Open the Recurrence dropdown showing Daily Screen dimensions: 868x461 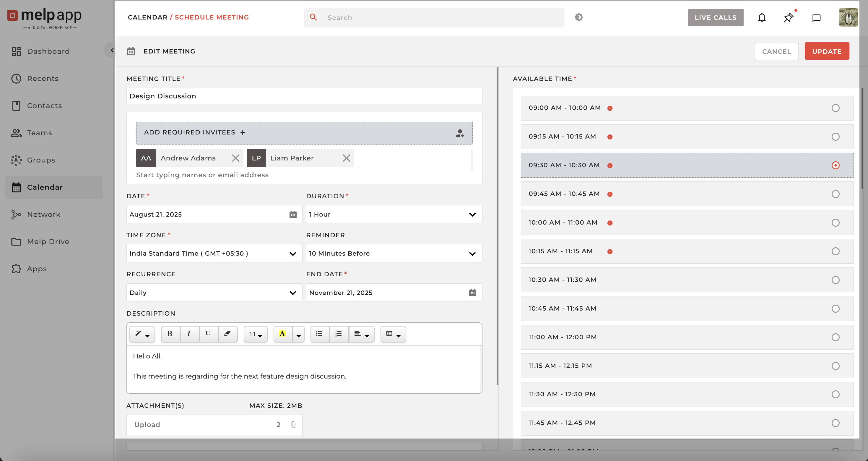(214, 293)
